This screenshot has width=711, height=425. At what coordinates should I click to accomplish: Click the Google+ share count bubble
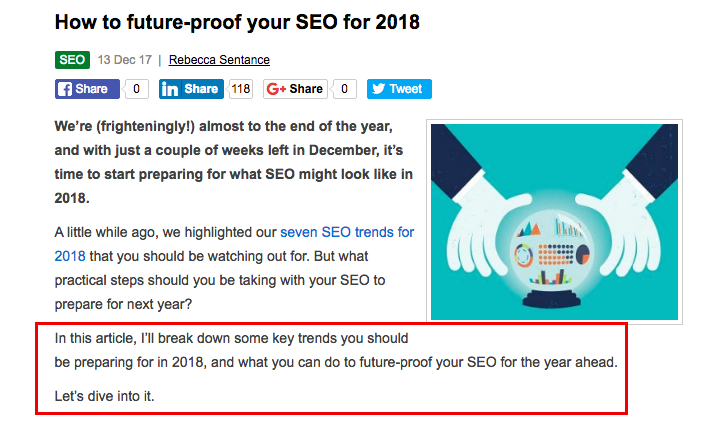click(345, 89)
